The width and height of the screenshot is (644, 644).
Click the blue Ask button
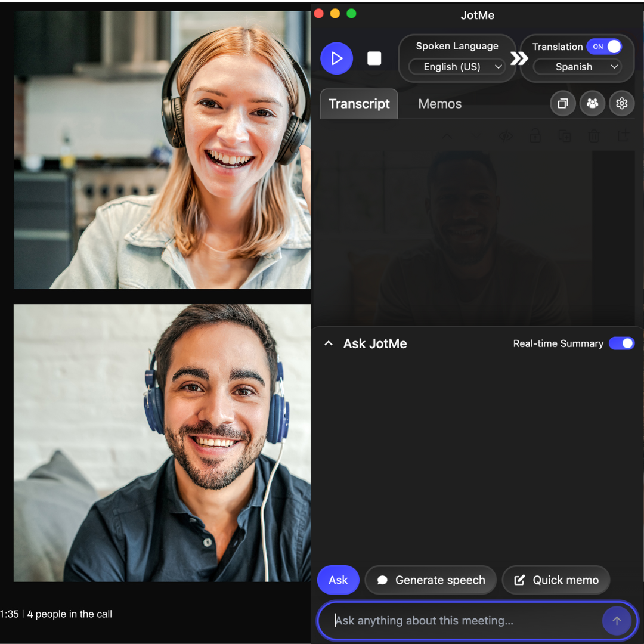pyautogui.click(x=338, y=580)
